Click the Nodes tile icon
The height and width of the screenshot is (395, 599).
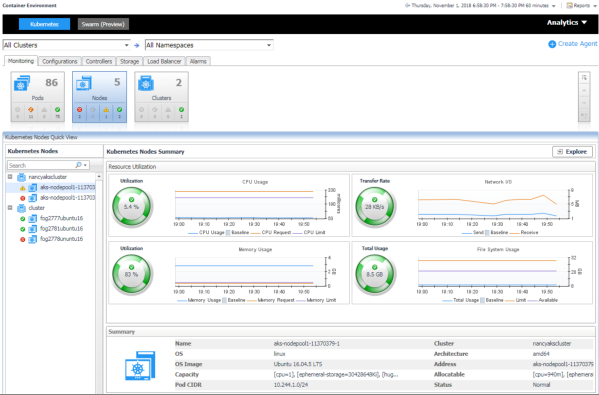point(84,83)
